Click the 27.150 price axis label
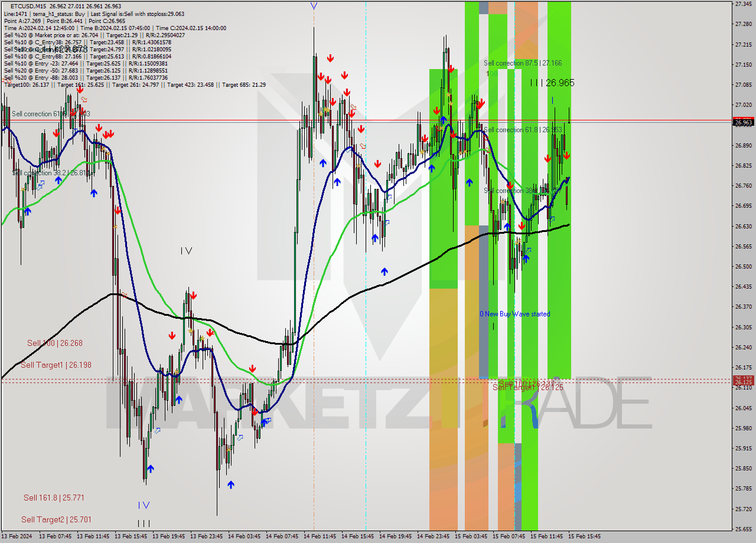This screenshot has height=543, width=756. pyautogui.click(x=743, y=64)
